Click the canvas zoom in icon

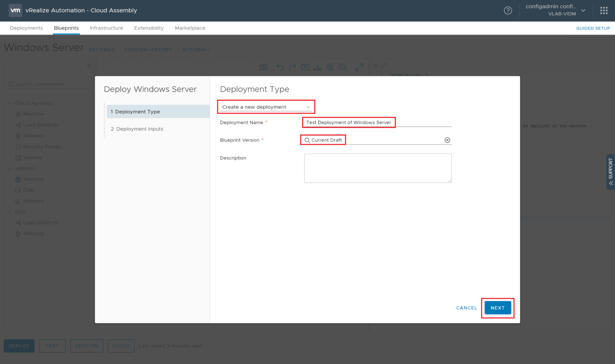tap(330, 67)
